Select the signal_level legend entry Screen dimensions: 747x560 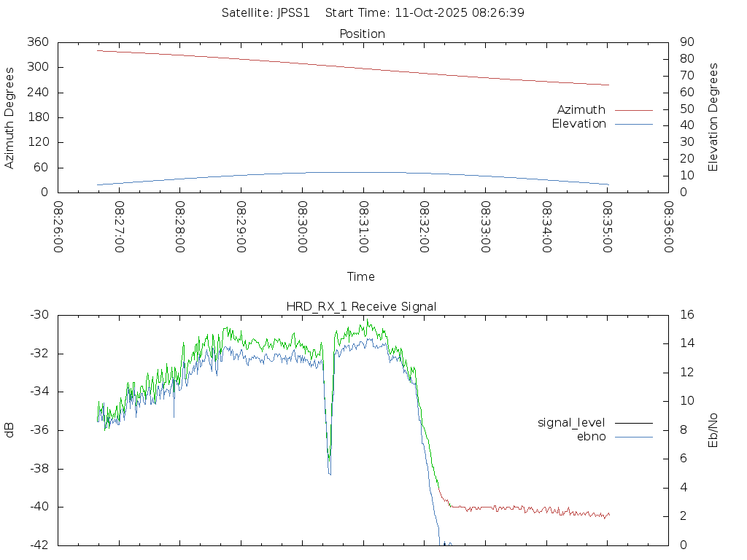pos(571,422)
